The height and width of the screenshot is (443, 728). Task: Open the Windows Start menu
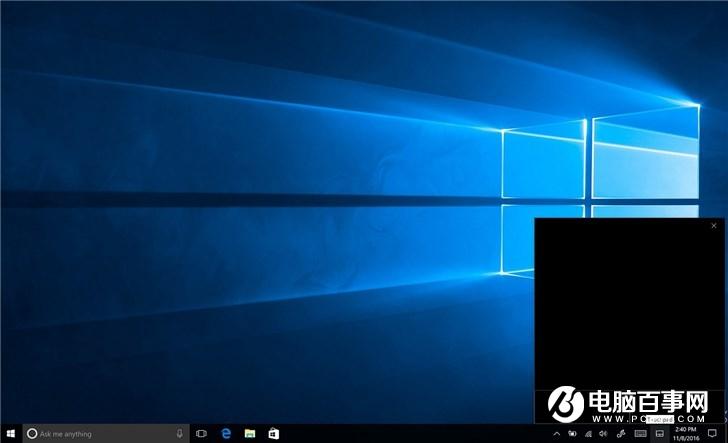[x=11, y=434]
